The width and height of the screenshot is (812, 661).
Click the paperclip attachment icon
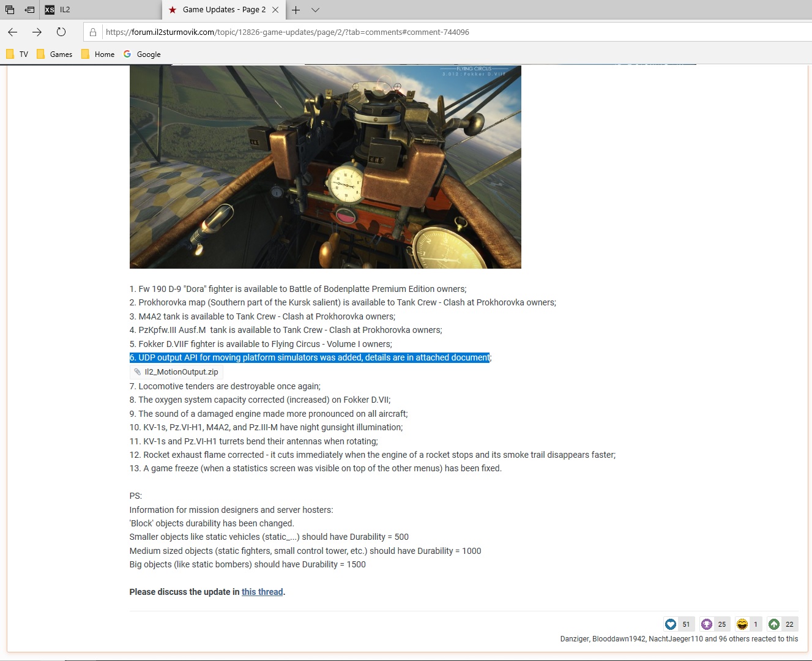pyautogui.click(x=137, y=372)
